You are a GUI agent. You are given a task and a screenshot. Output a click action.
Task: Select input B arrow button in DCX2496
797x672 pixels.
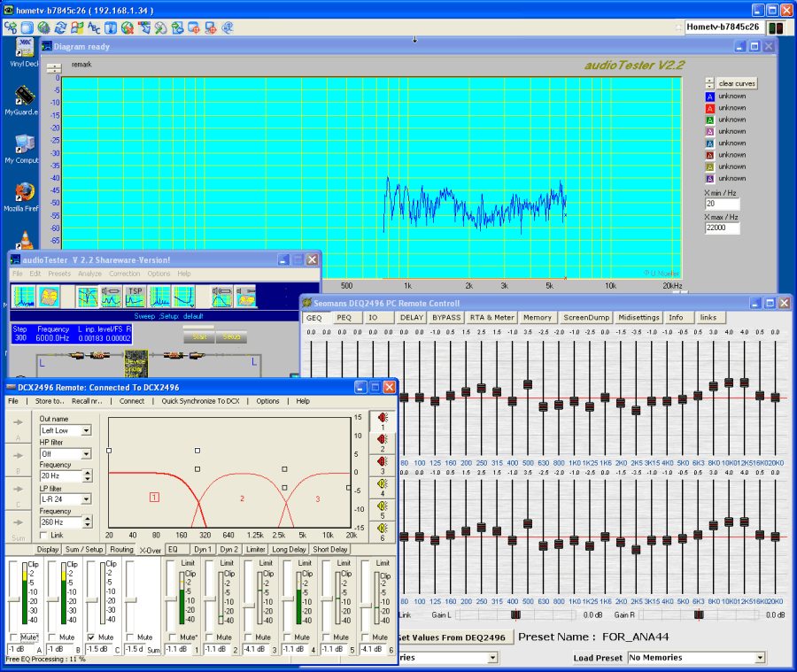(x=19, y=461)
